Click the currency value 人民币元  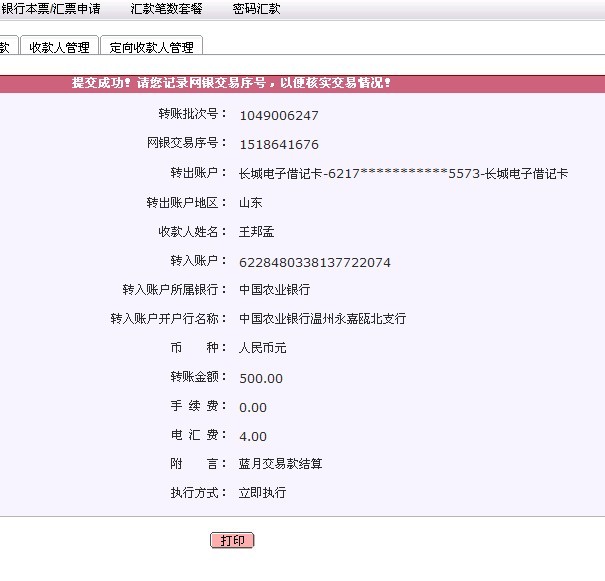(262, 349)
